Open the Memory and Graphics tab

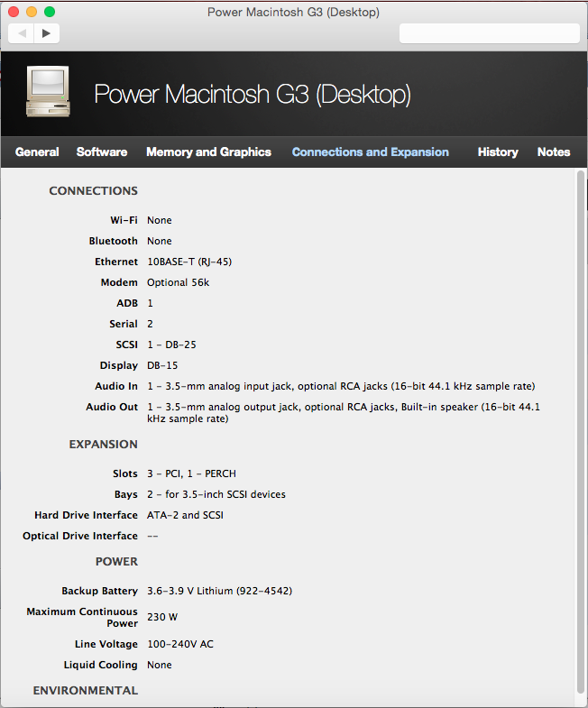point(208,152)
